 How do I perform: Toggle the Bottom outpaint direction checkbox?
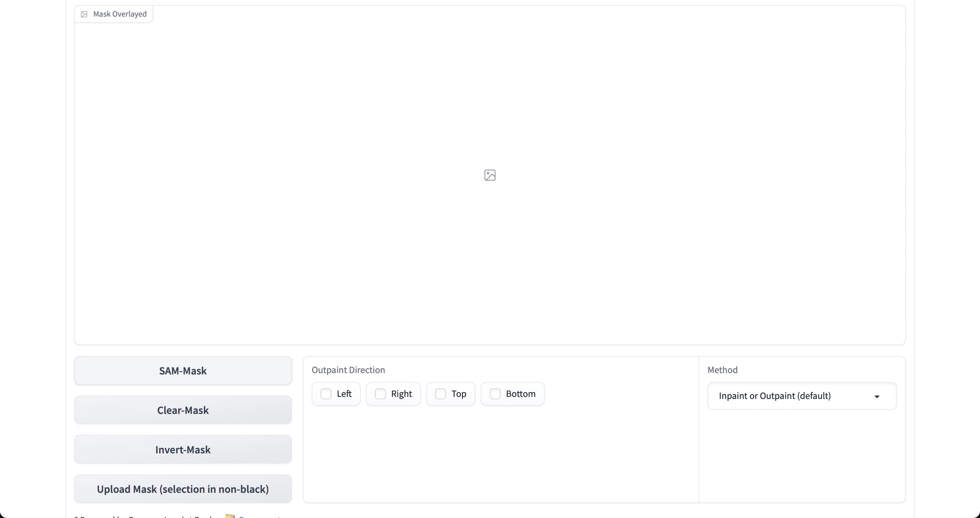pyautogui.click(x=495, y=394)
